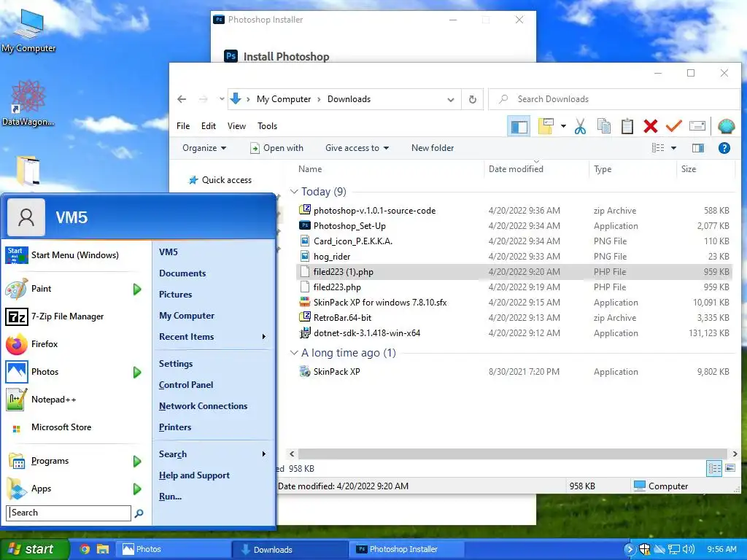Click the envelope E-mail icon
The width and height of the screenshot is (747, 560).
click(x=697, y=126)
